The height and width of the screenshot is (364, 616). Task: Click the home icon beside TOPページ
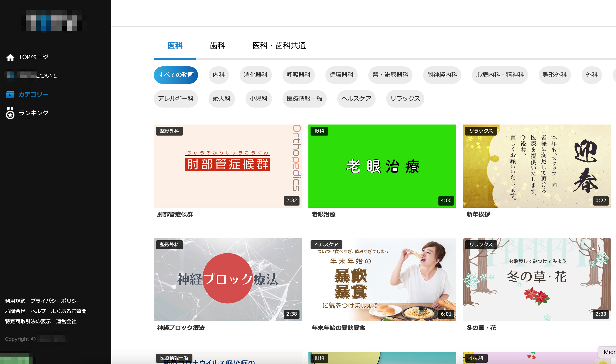pos(10,57)
